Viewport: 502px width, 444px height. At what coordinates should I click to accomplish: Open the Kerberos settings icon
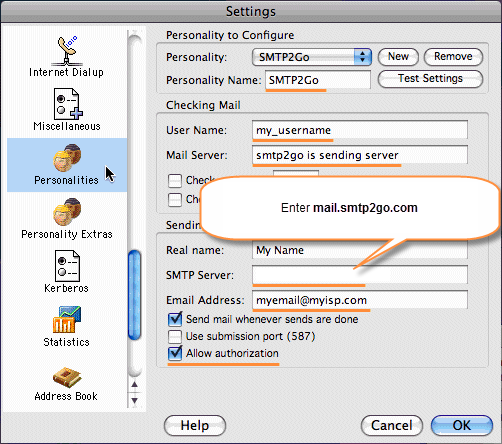click(x=67, y=266)
